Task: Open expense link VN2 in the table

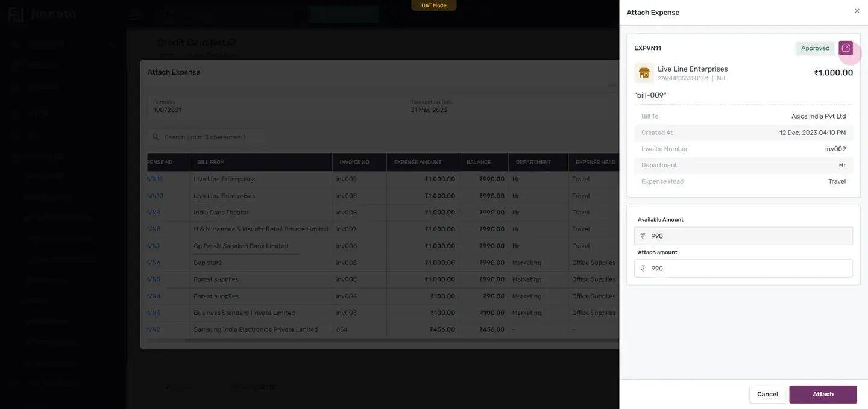Action: (x=154, y=330)
